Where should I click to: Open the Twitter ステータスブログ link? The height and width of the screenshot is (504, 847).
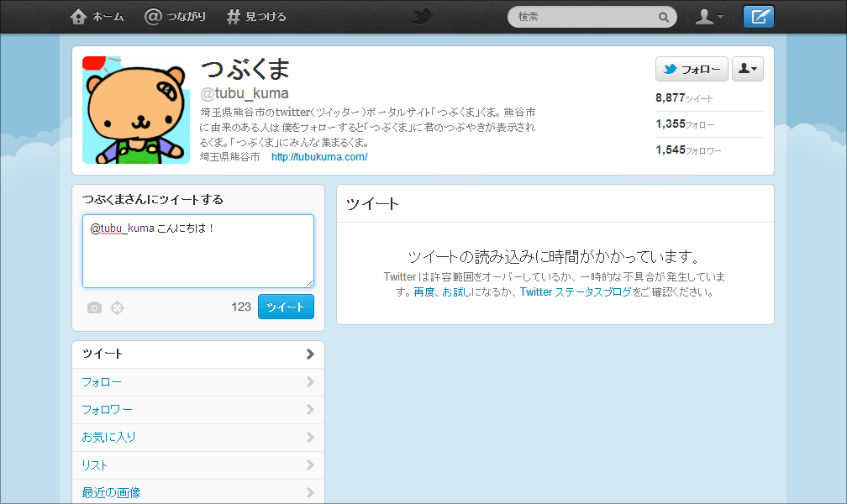[576, 292]
